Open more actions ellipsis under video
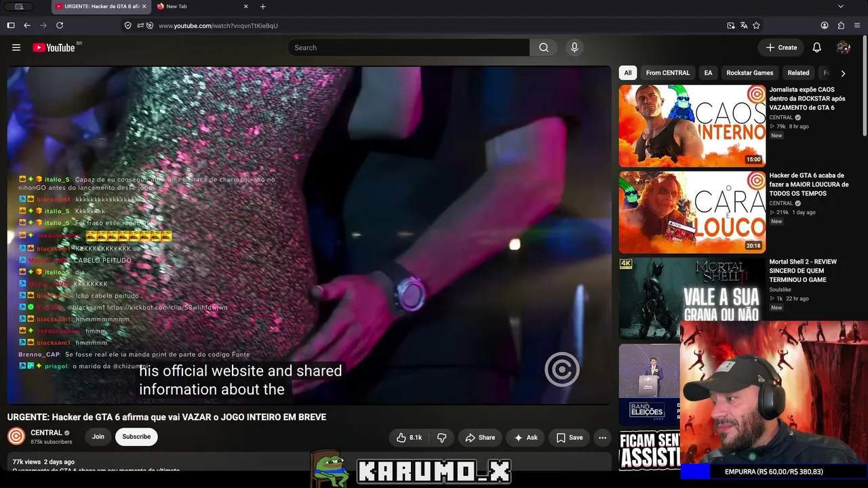The width and height of the screenshot is (868, 488). (x=602, y=438)
